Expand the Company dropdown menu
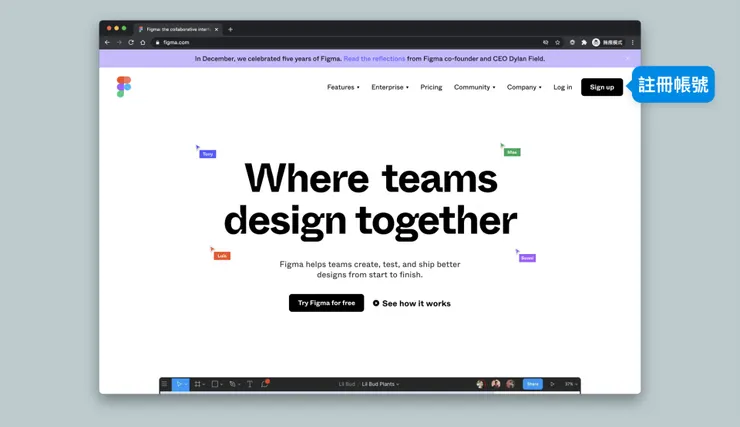The image size is (740, 427). coord(524,87)
